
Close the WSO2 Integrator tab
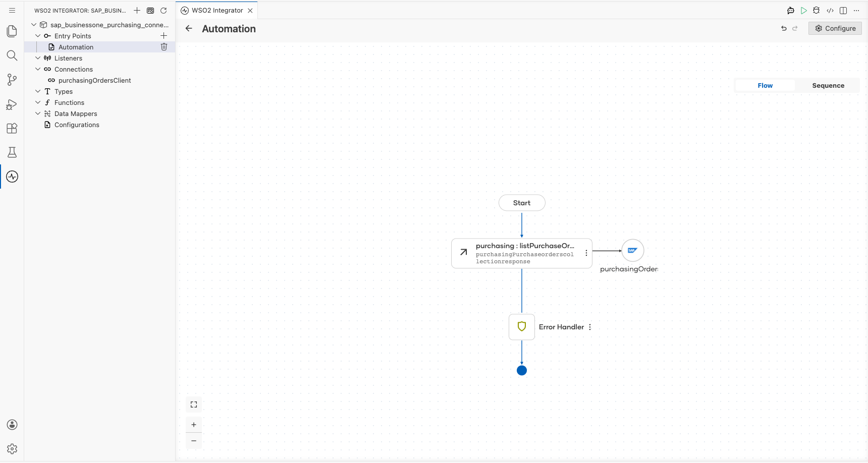point(250,11)
